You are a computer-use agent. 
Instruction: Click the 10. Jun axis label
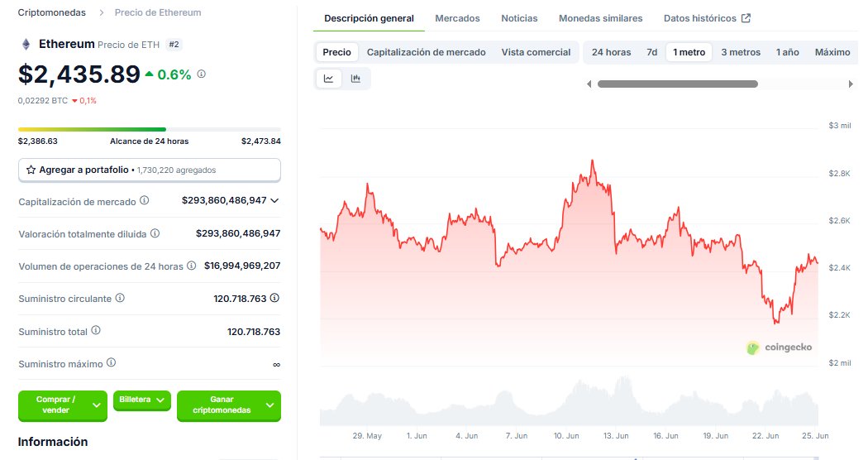point(565,436)
